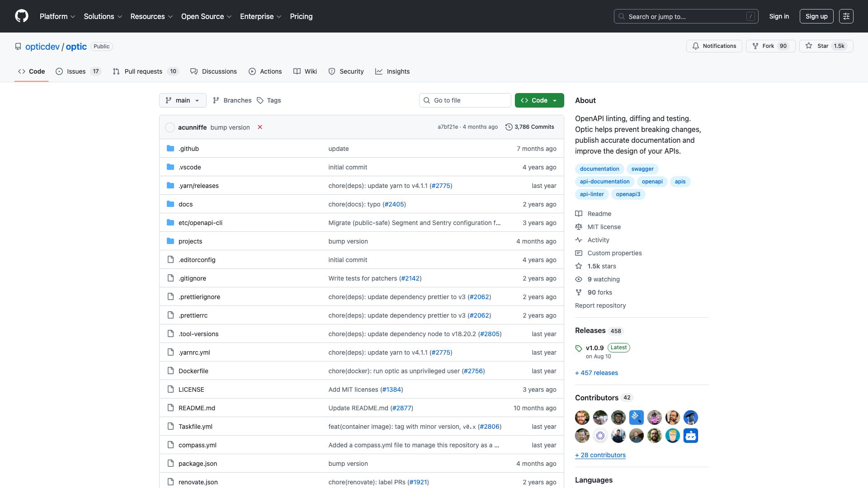Open the Insights tab
Screen dimensions: 868x488
(392, 71)
